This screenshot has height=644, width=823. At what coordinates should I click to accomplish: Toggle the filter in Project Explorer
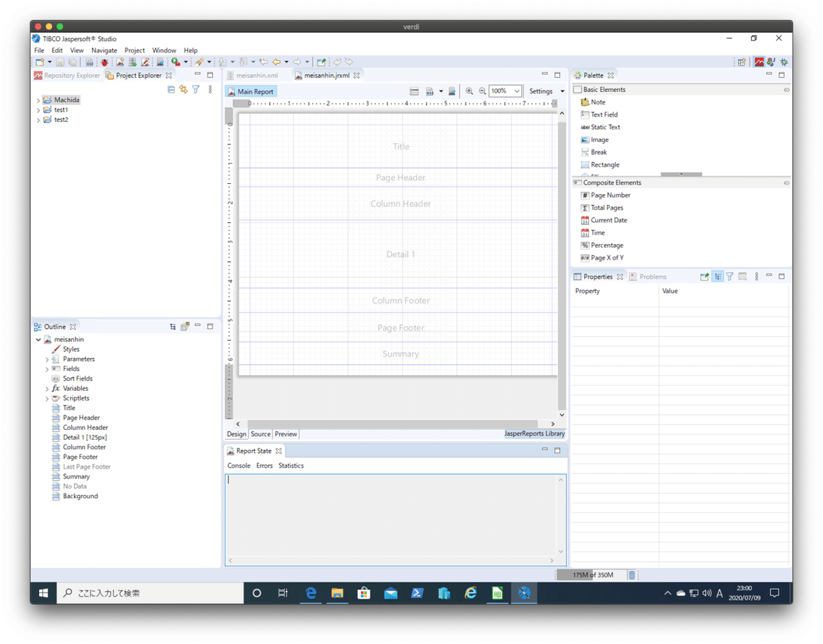point(197,89)
